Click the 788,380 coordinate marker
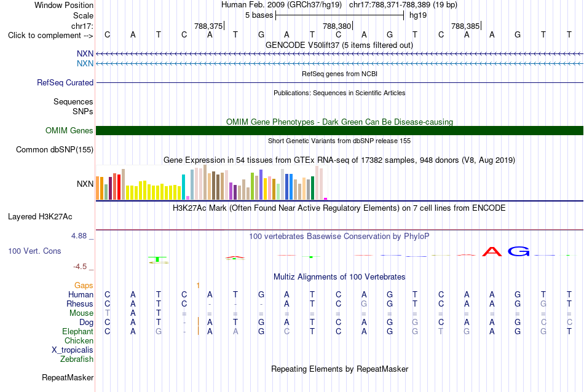584x392 pixels. click(337, 26)
